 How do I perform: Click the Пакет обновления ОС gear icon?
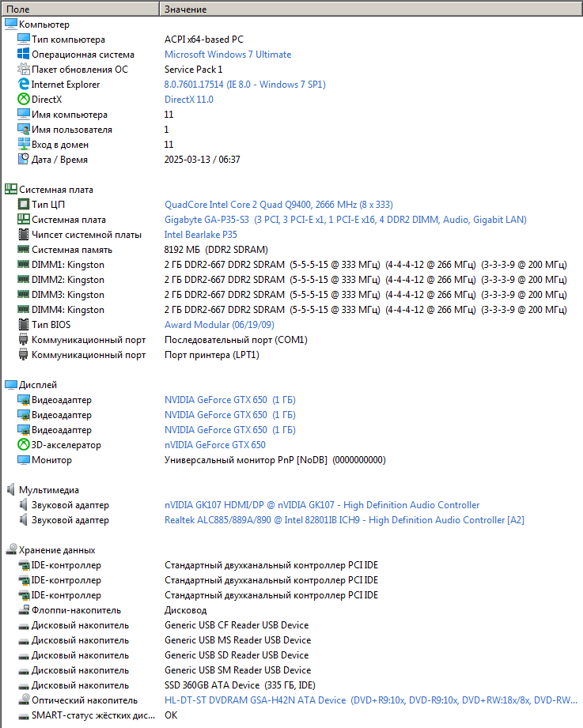23,70
